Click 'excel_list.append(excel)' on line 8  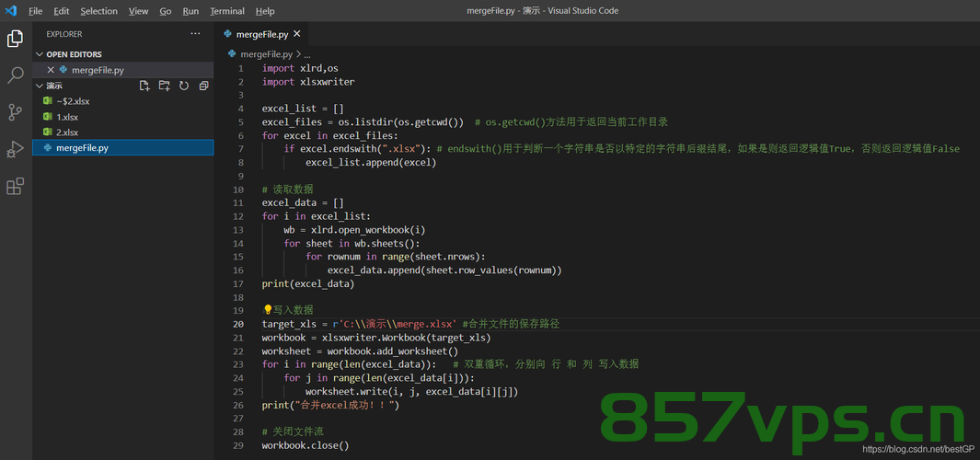[x=371, y=163]
